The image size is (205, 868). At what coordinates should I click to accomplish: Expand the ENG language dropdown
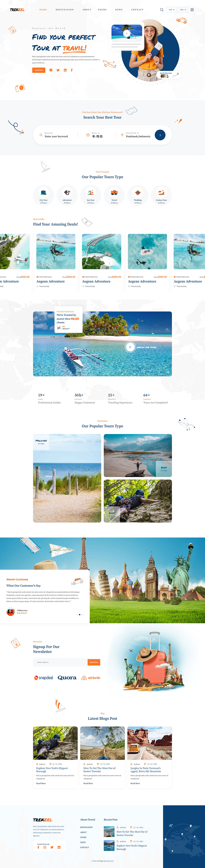[x=183, y=10]
